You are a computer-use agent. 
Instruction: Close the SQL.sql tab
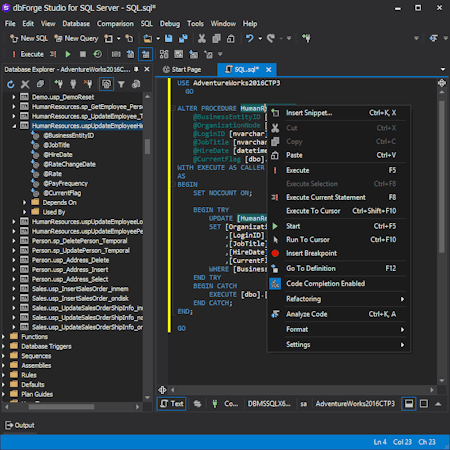click(269, 69)
